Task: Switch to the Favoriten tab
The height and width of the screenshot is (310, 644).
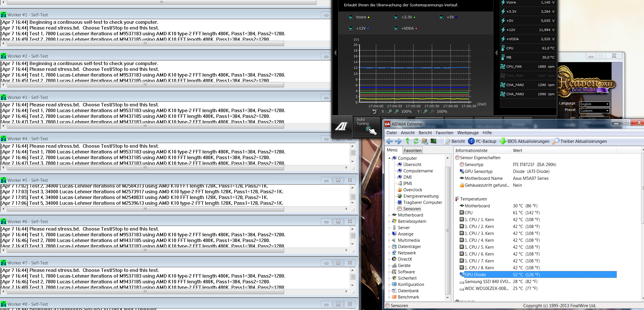Action: coord(413,150)
